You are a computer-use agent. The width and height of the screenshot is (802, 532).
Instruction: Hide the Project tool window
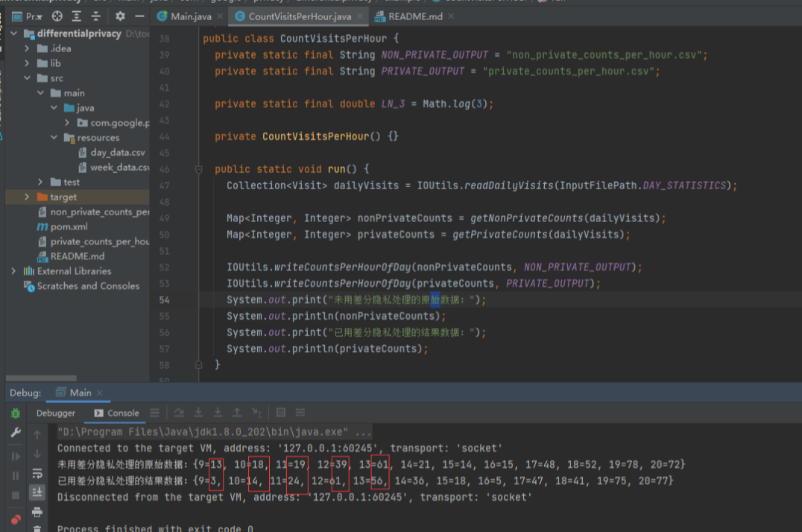139,16
